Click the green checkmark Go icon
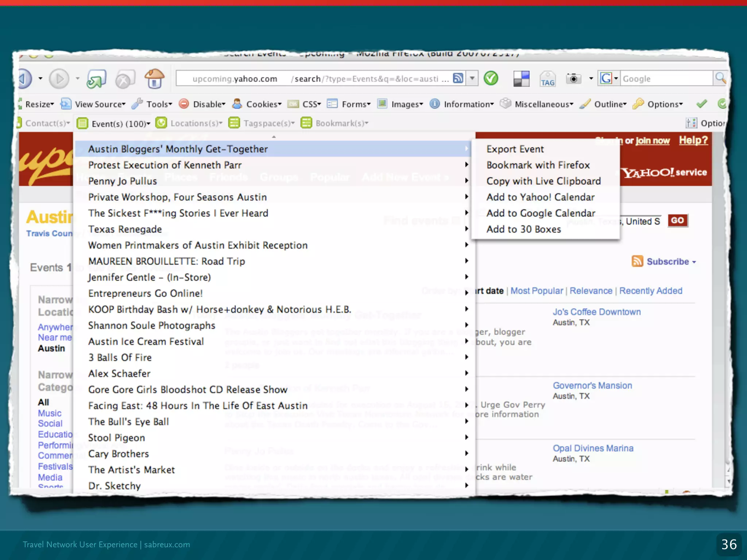The width and height of the screenshot is (747, 560). tap(491, 78)
